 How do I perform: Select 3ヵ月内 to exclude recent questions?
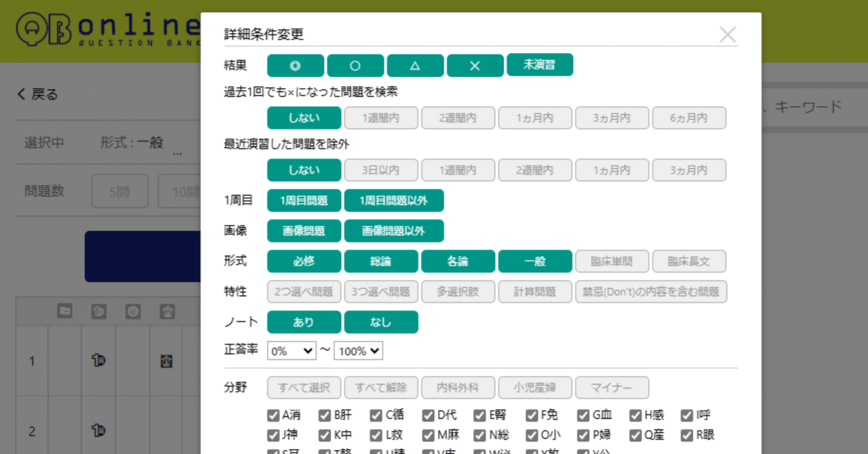pyautogui.click(x=689, y=170)
